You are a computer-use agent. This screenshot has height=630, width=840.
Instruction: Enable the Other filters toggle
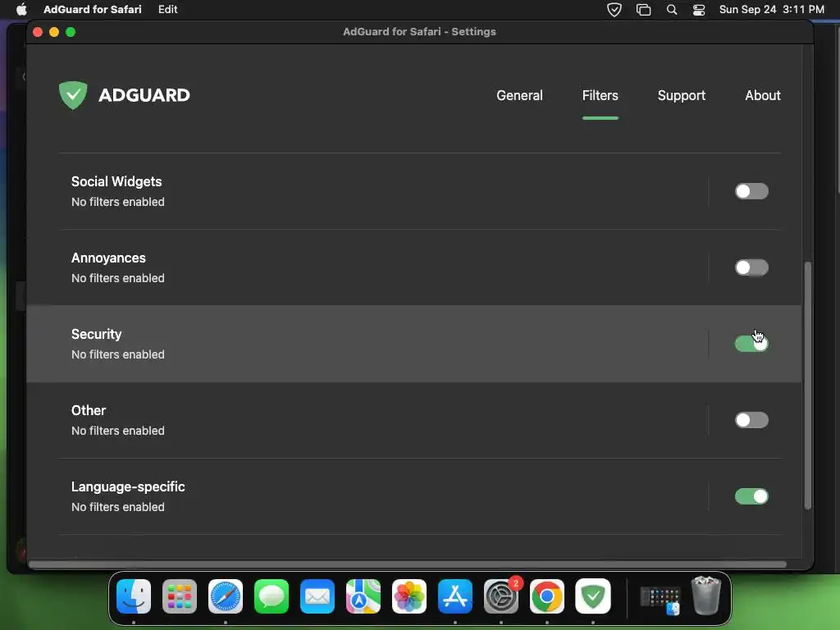pyautogui.click(x=751, y=420)
